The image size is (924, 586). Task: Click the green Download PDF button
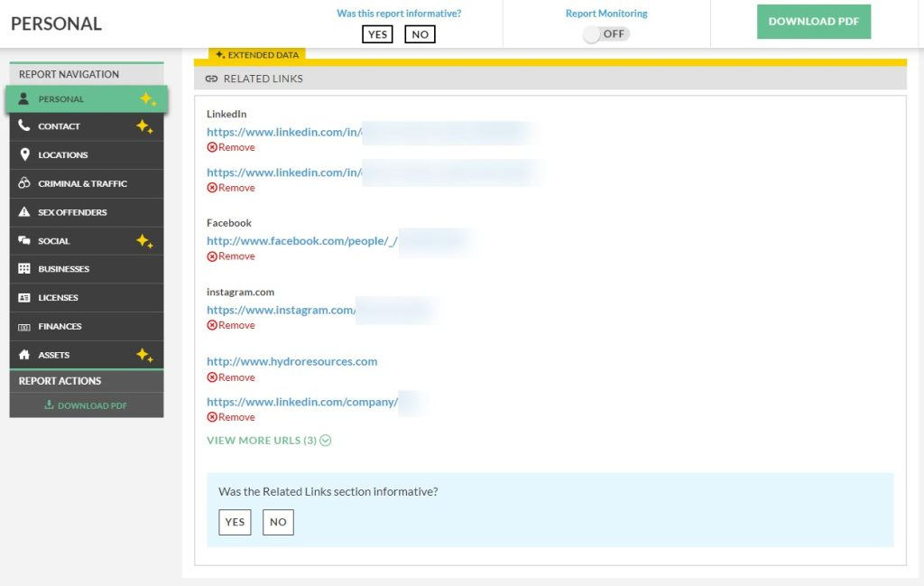pyautogui.click(x=813, y=21)
